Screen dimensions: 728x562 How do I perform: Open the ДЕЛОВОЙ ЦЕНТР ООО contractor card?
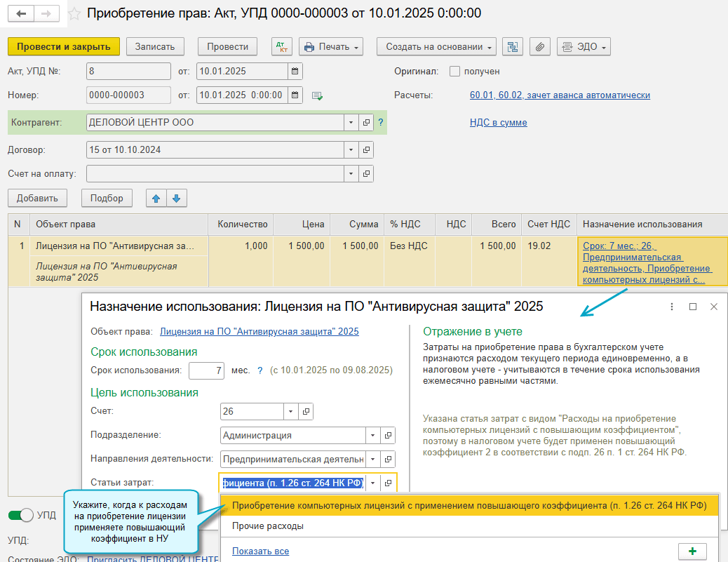366,123
